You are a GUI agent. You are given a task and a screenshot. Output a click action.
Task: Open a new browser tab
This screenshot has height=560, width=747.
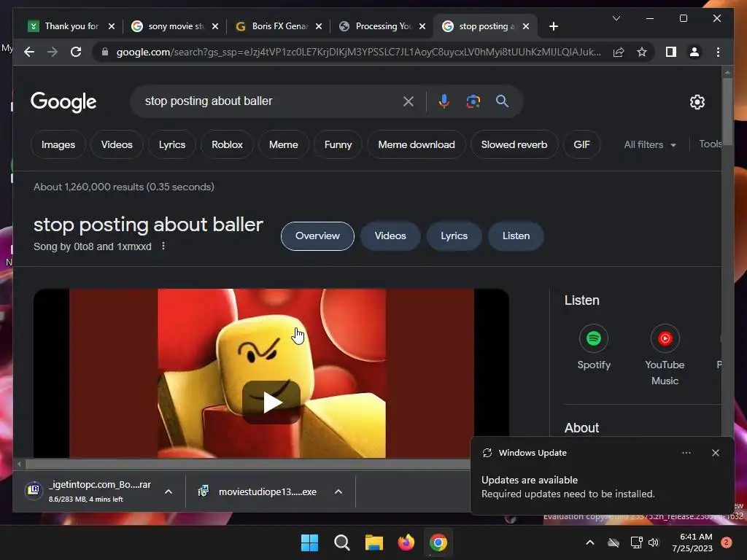(x=553, y=26)
